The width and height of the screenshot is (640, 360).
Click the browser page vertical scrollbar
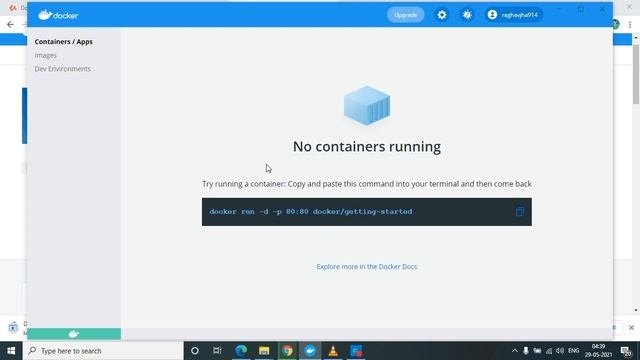tap(636, 74)
